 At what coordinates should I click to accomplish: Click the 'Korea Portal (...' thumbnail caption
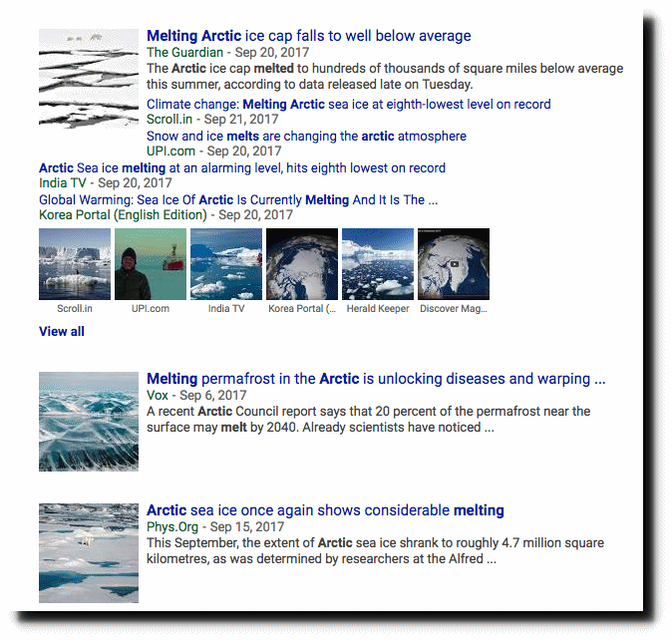302,308
